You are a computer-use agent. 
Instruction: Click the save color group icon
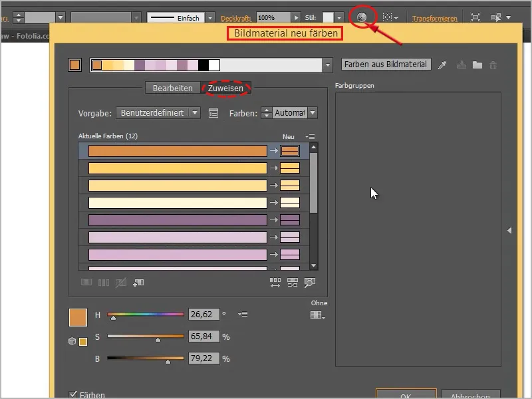click(461, 65)
